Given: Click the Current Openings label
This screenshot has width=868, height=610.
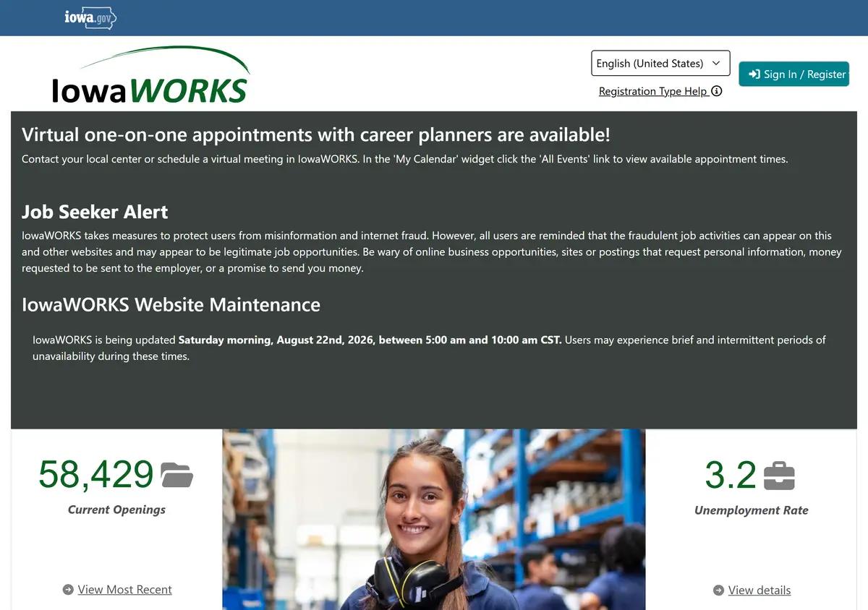Looking at the screenshot, I should click(116, 510).
